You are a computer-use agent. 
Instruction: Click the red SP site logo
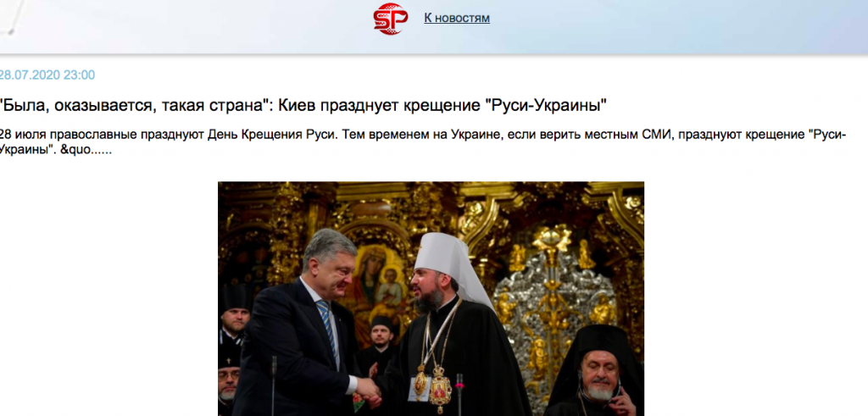(x=390, y=19)
